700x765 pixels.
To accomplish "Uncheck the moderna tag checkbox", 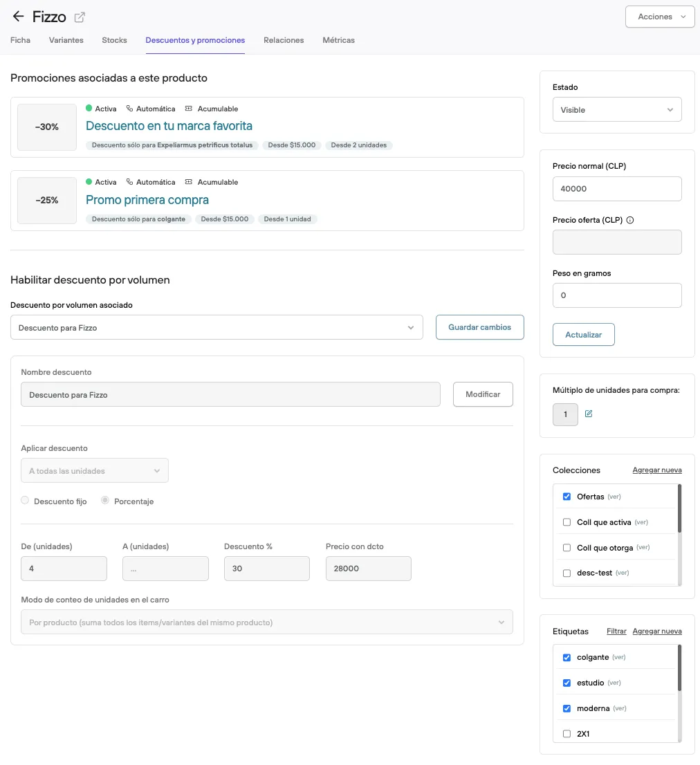I will [x=567, y=708].
